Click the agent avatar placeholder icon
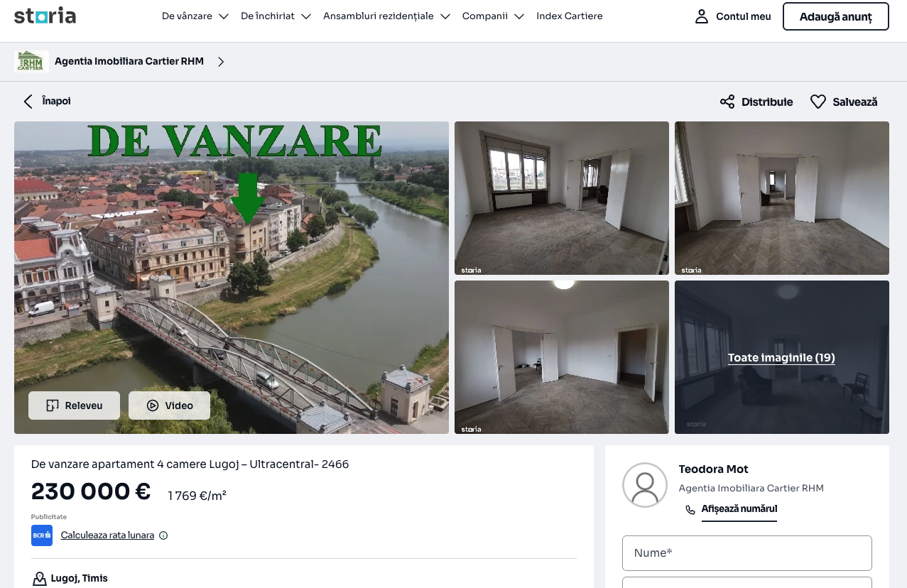907x588 pixels. point(644,485)
